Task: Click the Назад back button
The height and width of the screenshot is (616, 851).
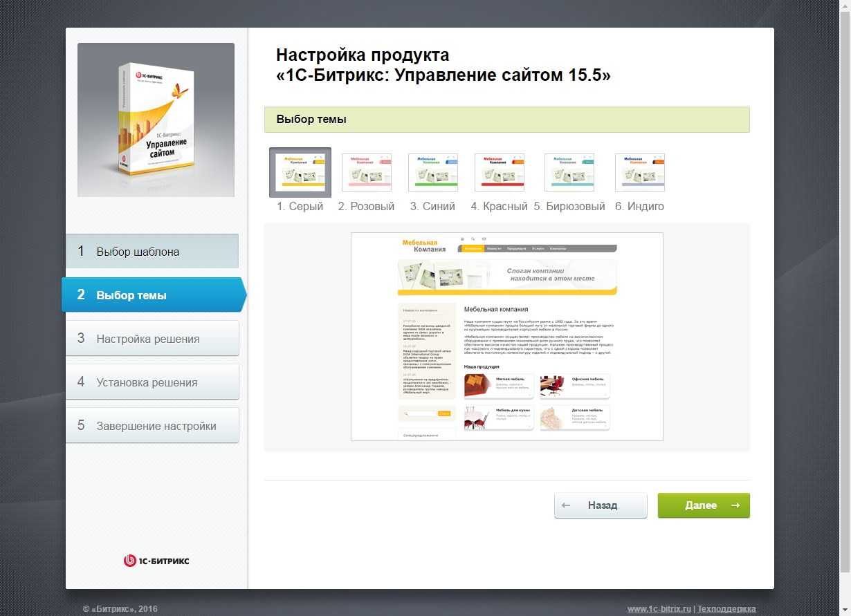Action: click(601, 505)
